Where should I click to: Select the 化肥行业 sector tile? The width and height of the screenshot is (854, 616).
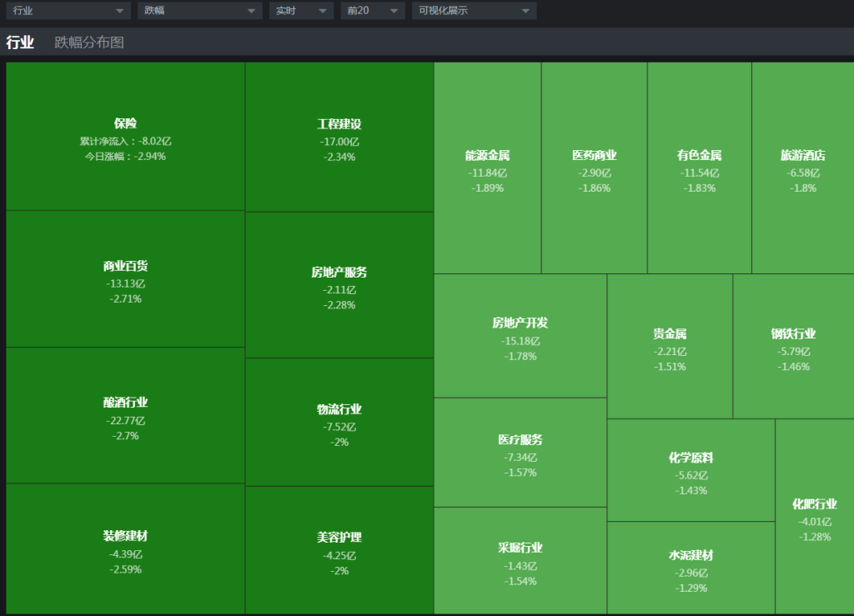pyautogui.click(x=814, y=517)
